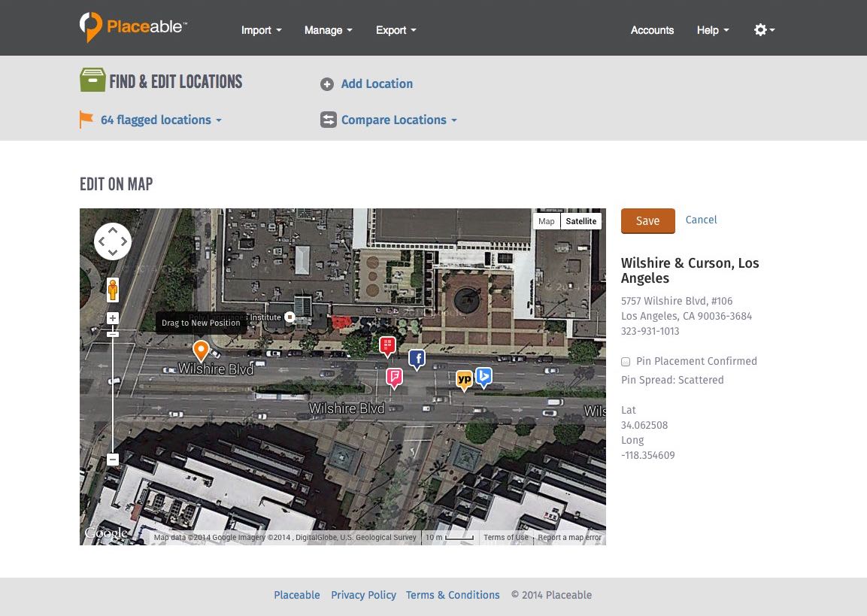Enable Pin Placement Confirmed checkbox
The image size is (867, 616).
click(x=626, y=362)
